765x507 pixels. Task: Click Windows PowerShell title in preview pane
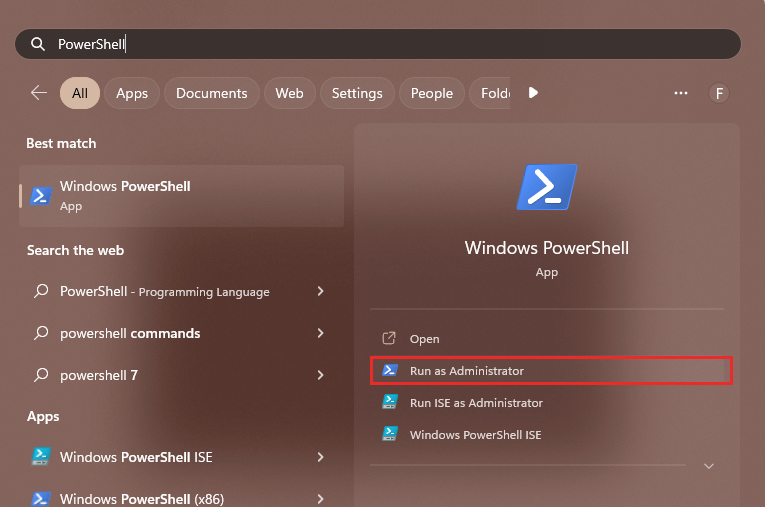546,248
